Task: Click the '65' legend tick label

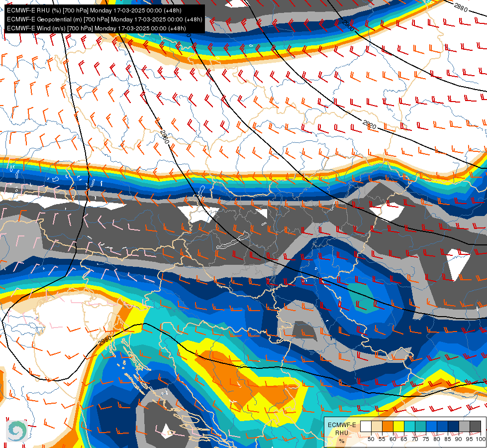Action: coord(404,439)
